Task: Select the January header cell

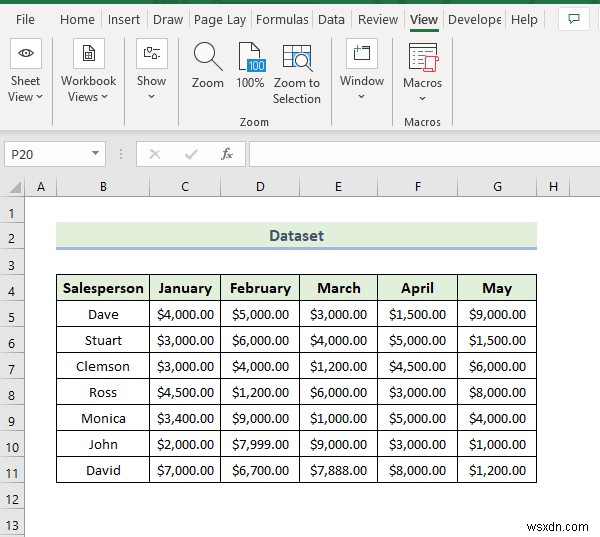Action: 185,288
